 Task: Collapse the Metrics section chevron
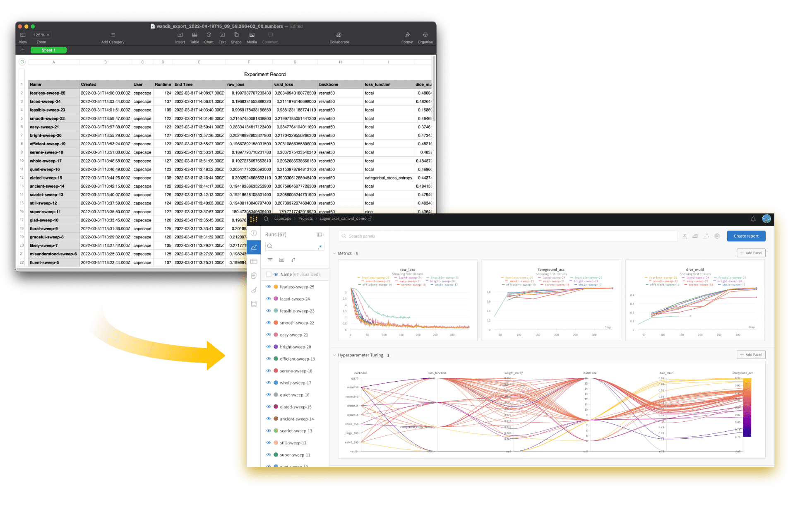point(334,253)
